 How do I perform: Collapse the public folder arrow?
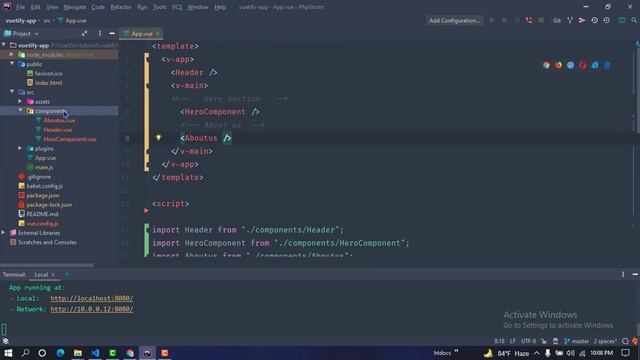(12, 64)
